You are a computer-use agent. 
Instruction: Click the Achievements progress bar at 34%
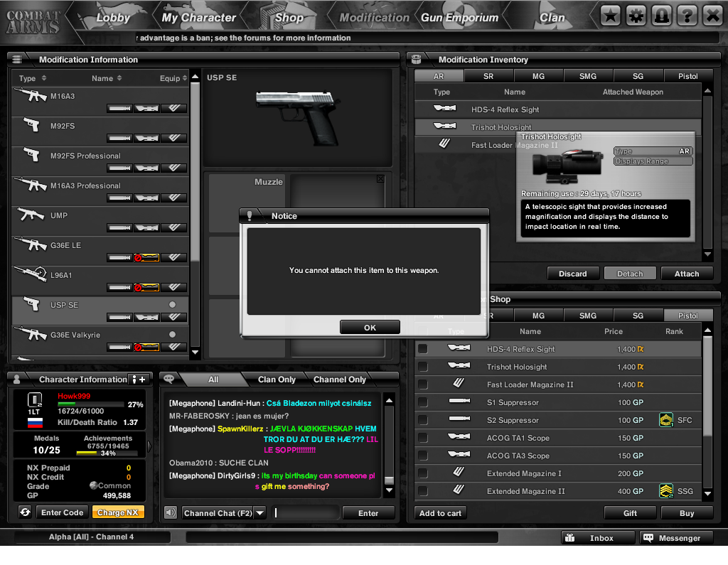107,453
